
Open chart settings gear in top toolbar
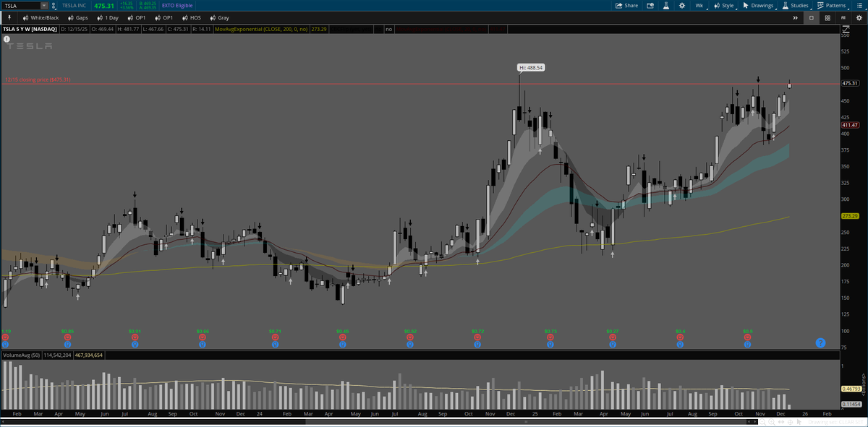(x=682, y=5)
